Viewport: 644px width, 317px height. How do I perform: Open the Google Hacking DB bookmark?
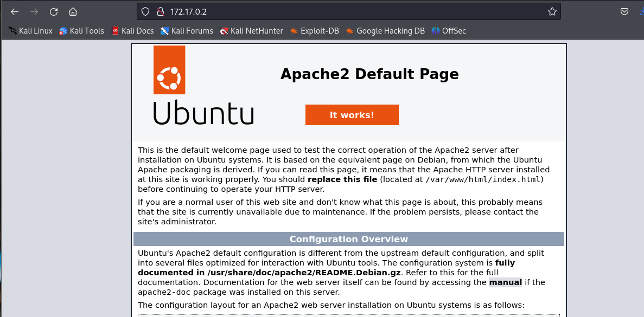385,31
